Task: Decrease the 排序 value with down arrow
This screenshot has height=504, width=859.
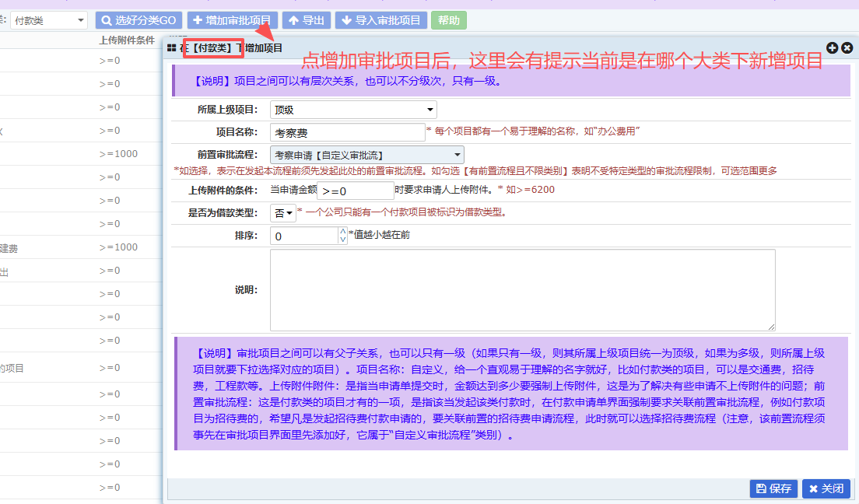Action: pyautogui.click(x=343, y=240)
